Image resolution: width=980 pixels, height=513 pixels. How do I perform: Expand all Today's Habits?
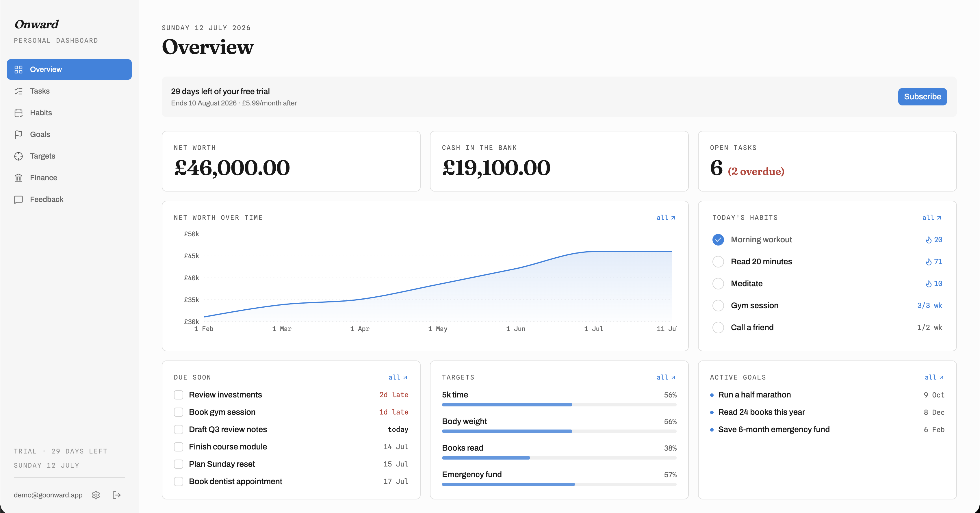click(x=932, y=218)
